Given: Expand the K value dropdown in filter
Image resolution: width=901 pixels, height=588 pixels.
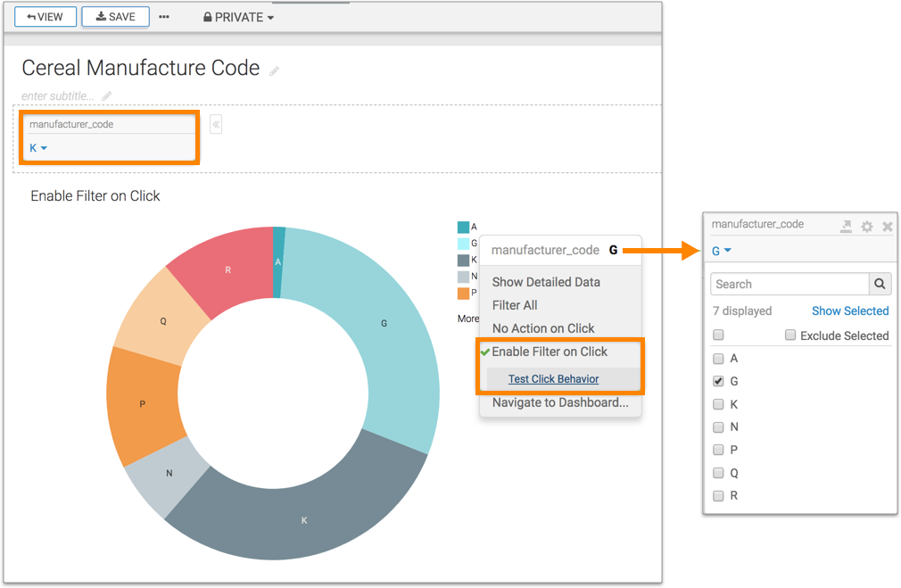Looking at the screenshot, I should 38,148.
